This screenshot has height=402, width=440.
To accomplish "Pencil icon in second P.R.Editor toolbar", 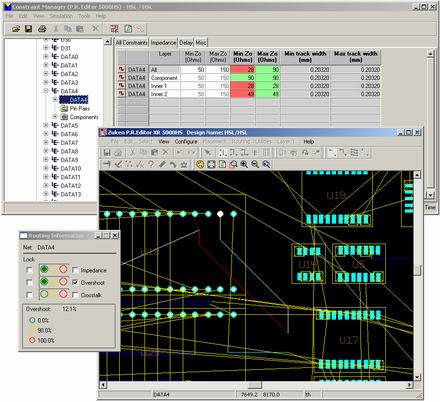I will point(162,164).
